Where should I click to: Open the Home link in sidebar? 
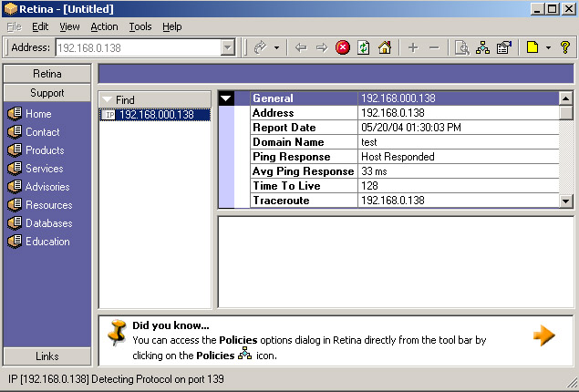pos(38,114)
